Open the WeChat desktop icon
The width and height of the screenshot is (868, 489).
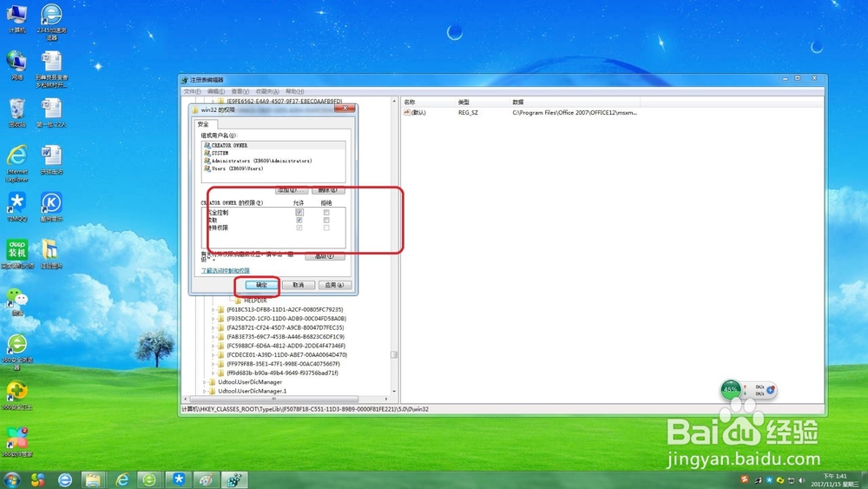[16, 301]
